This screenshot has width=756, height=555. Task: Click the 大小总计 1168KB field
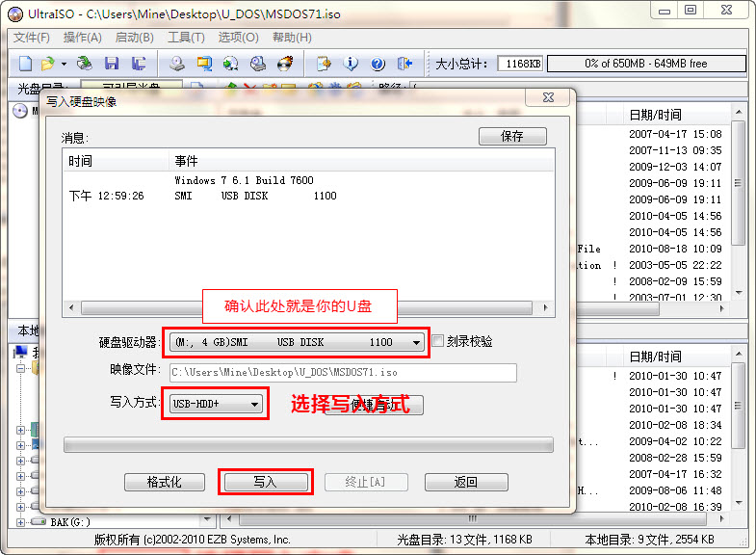click(x=520, y=64)
